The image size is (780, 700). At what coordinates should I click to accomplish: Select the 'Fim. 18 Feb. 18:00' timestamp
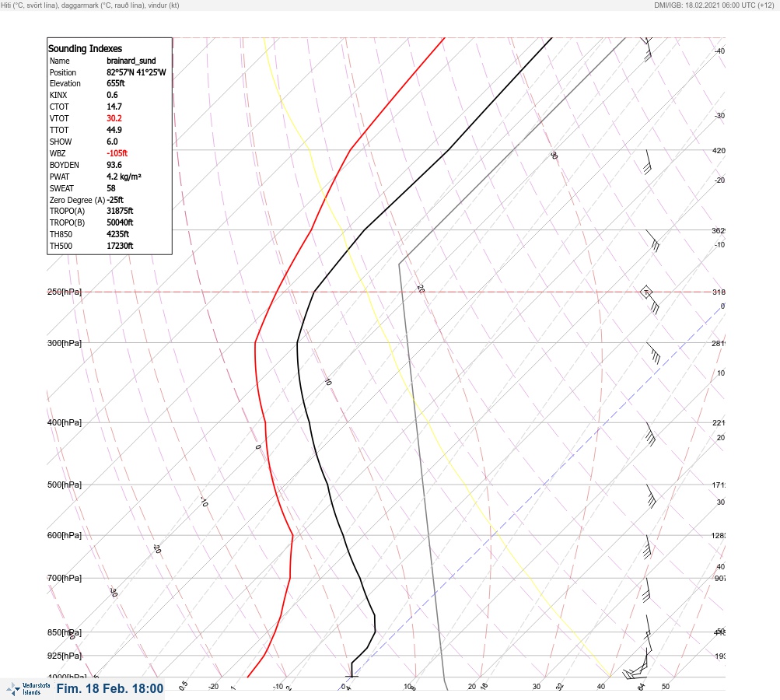point(110,688)
